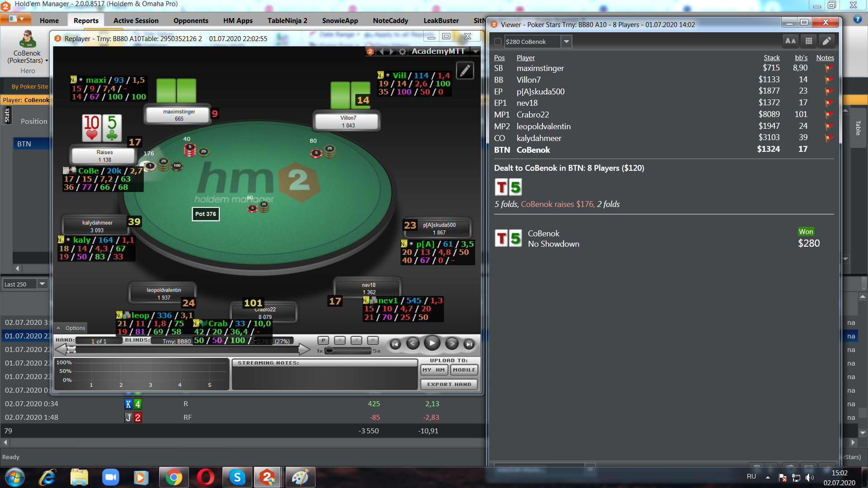Go to previous HUD using the left arrow
Screen dimensions: 868x488
(382, 52)
